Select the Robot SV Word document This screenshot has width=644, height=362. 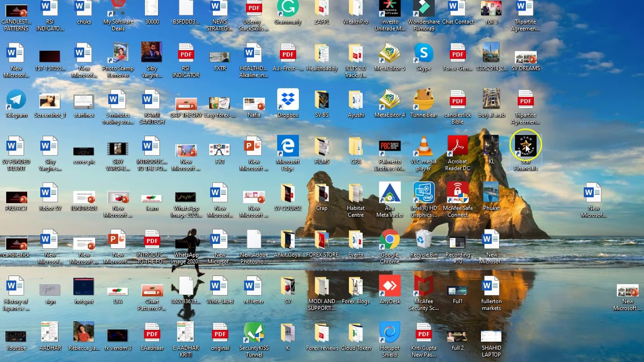[49, 197]
